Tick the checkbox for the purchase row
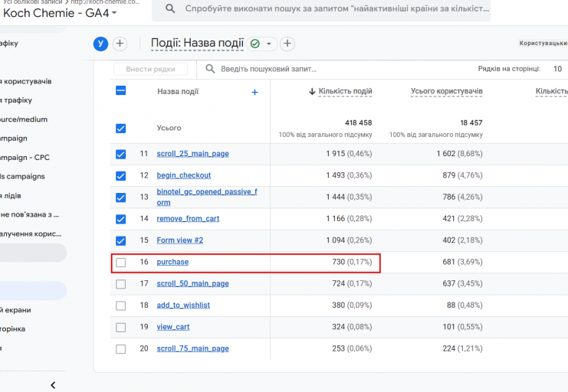568x392 pixels. click(x=120, y=263)
